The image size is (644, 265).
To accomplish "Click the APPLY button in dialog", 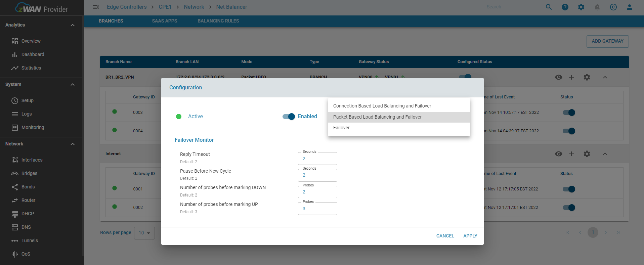I will tap(470, 236).
